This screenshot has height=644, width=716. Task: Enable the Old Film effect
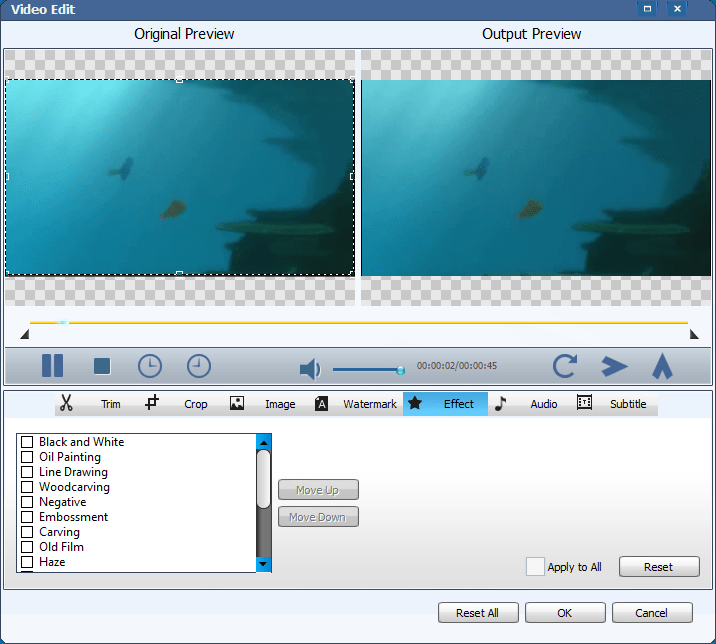tap(27, 547)
